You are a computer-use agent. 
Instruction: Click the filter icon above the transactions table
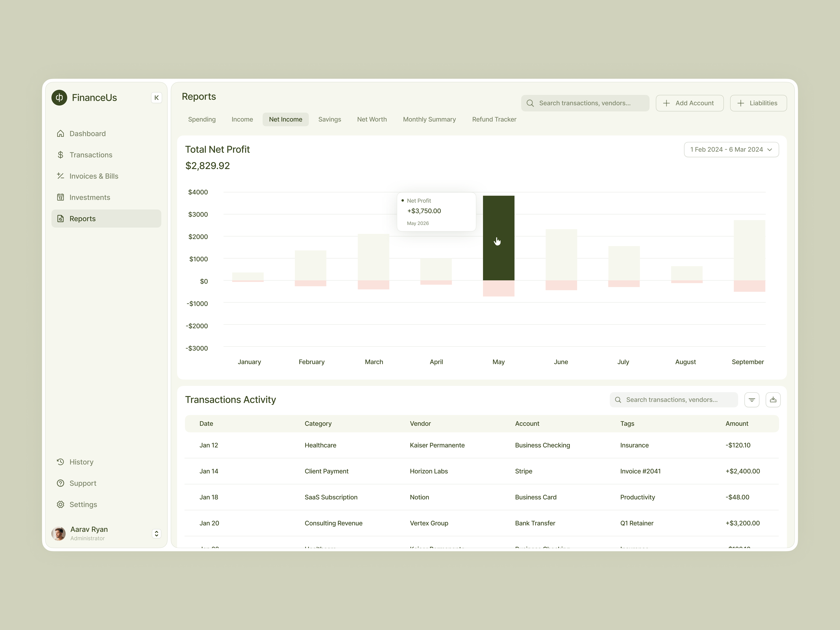coord(752,400)
